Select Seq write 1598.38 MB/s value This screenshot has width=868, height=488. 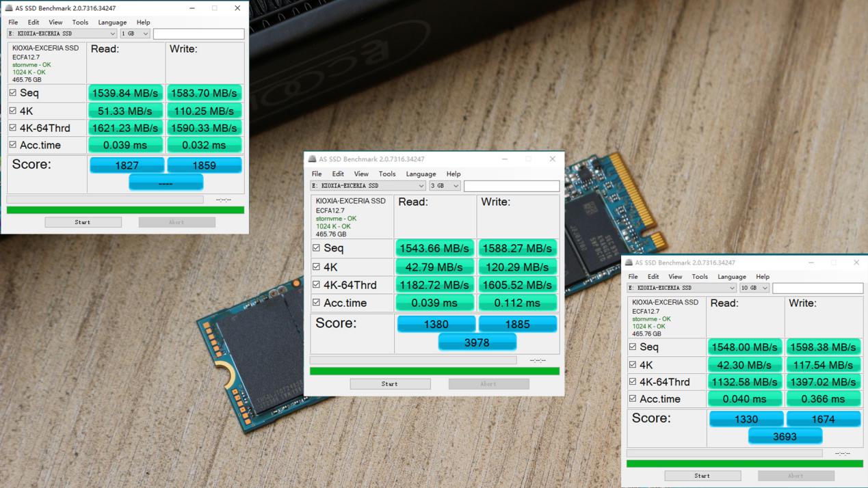[823, 347]
